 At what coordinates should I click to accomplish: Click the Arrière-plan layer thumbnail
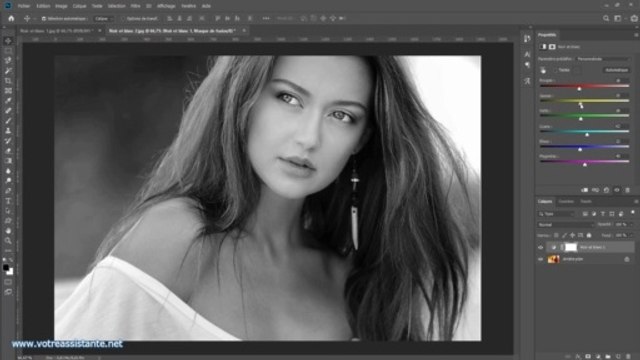coord(553,259)
